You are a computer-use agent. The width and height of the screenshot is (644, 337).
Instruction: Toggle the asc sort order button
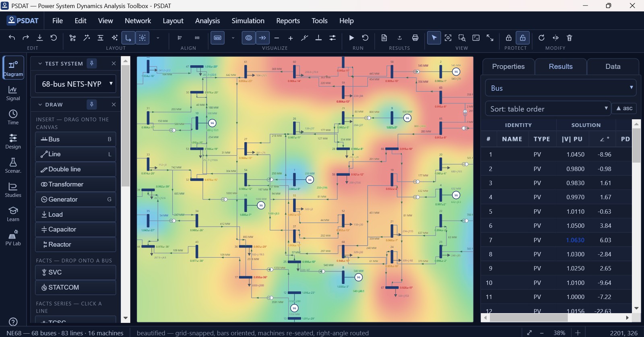tap(624, 108)
